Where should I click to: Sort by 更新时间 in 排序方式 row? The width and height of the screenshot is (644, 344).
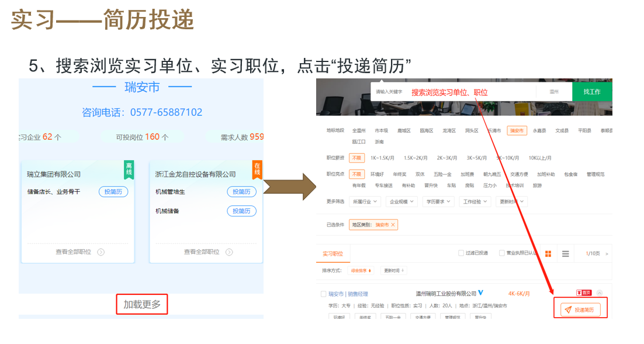point(394,270)
